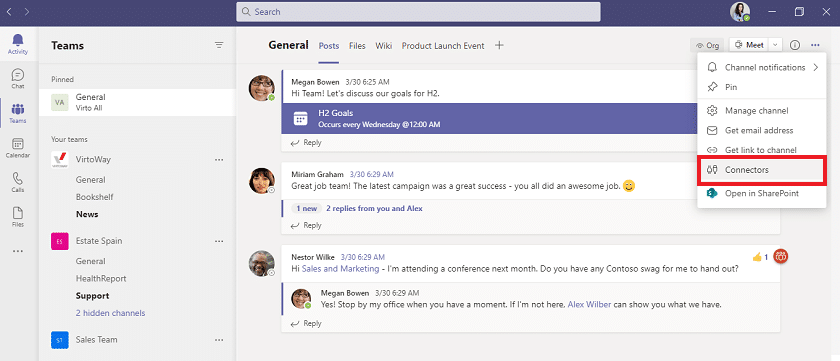840x361 pixels.
Task: Select the VirtoWay team name
Action: pyautogui.click(x=93, y=160)
